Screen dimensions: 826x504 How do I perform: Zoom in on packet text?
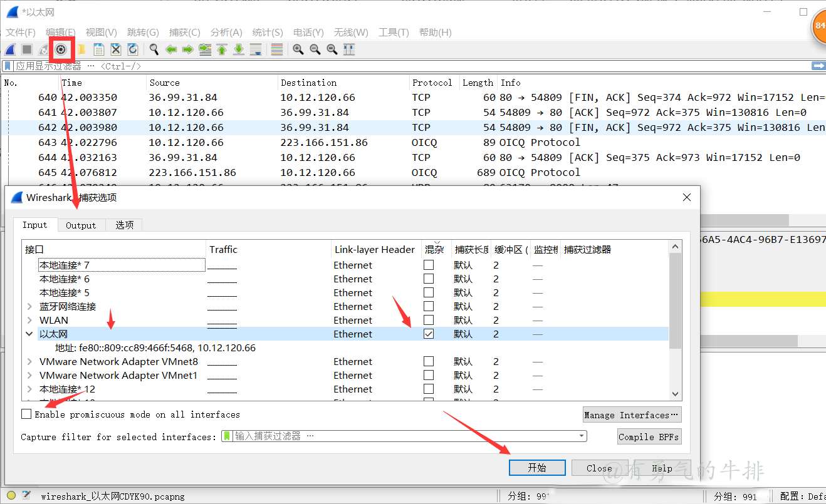point(298,49)
